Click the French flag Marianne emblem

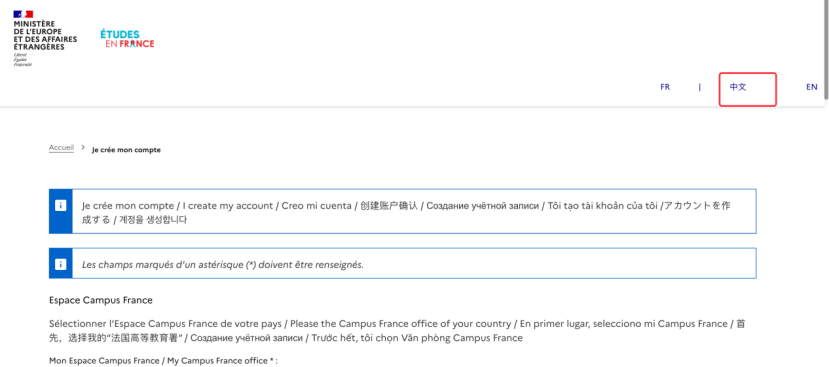pos(23,14)
